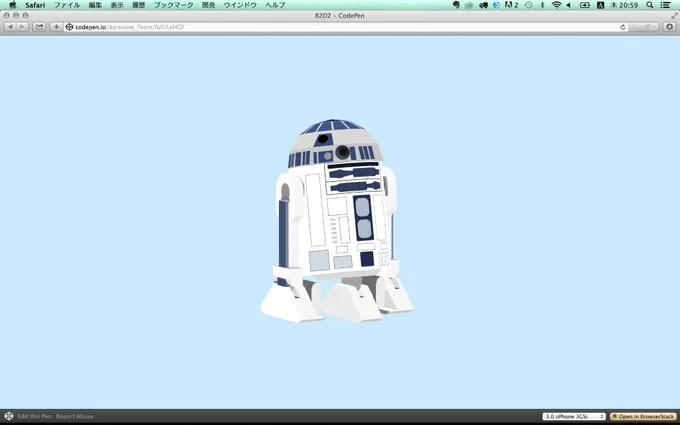Open the Safari share button
Viewport: 680px width, 425px height.
[x=39, y=27]
